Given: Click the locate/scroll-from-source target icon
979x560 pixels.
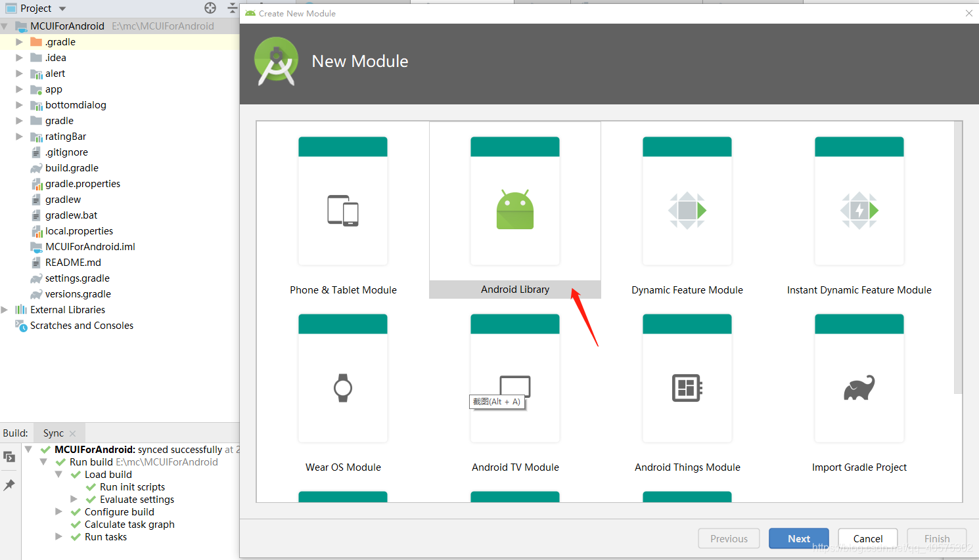Looking at the screenshot, I should click(x=210, y=8).
